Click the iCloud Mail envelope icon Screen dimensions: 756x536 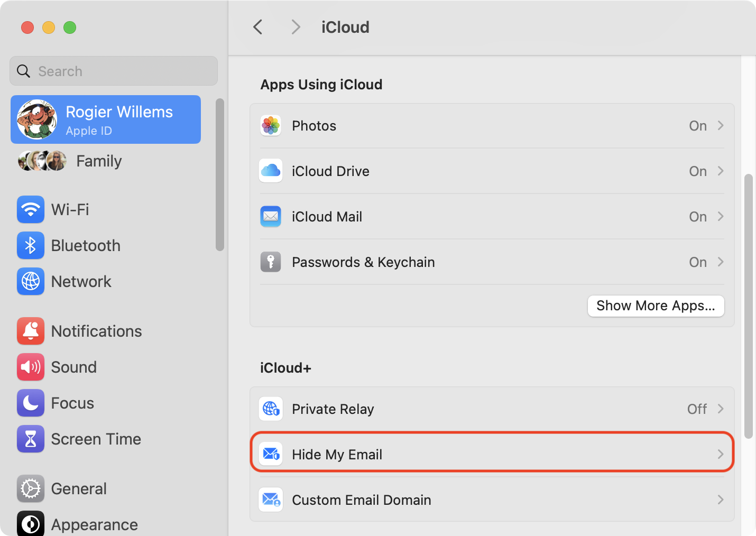271,217
